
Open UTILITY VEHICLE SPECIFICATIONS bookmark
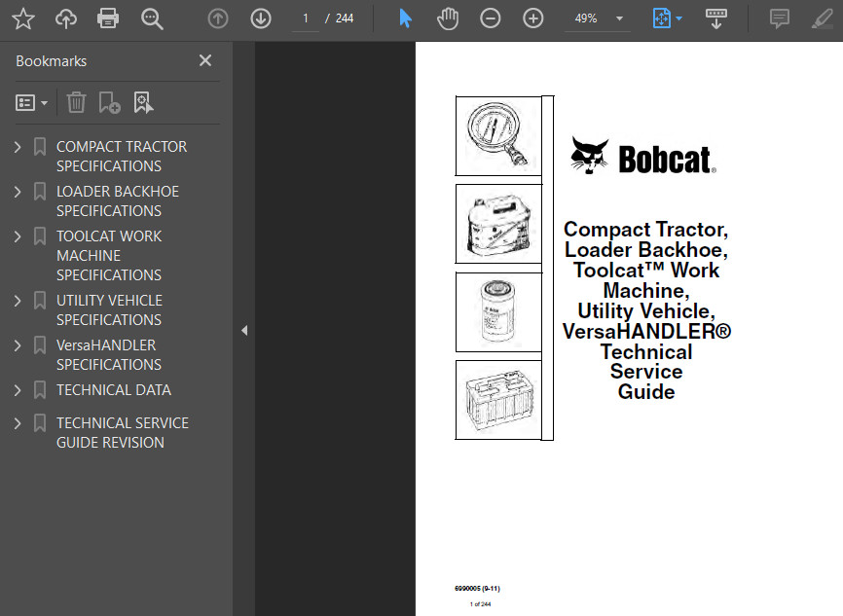[x=110, y=310]
